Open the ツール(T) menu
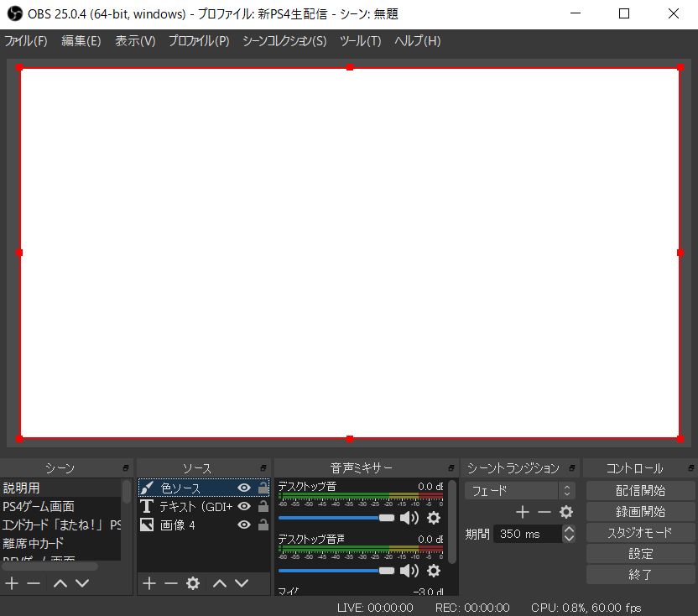 [x=361, y=41]
